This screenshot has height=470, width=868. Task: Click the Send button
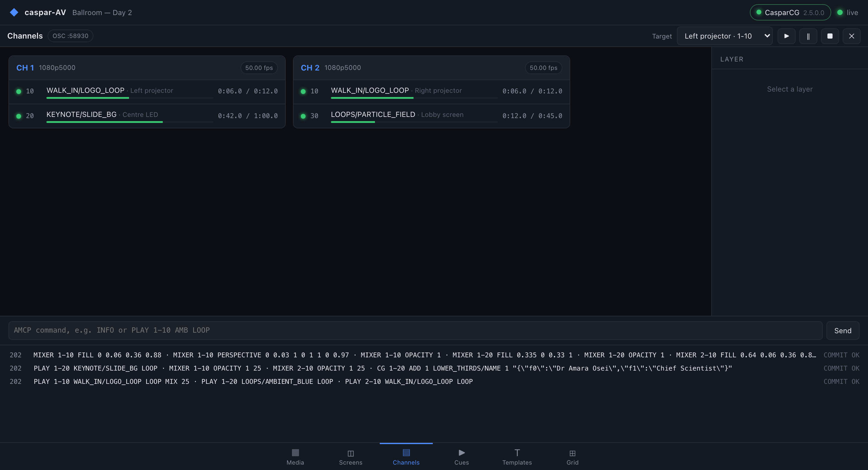pos(843,331)
